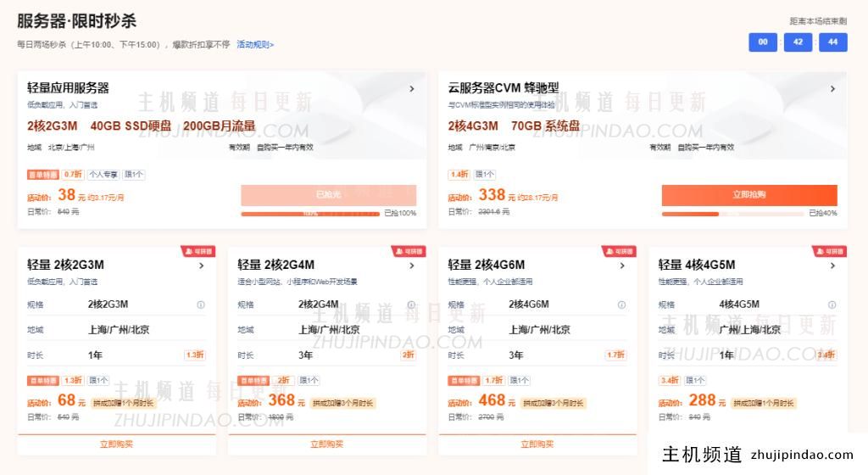Image resolution: width=868 pixels, height=475 pixels.
Task: Click 可拼团 badge on 轻量 2核2G3M card
Action: coord(198,251)
